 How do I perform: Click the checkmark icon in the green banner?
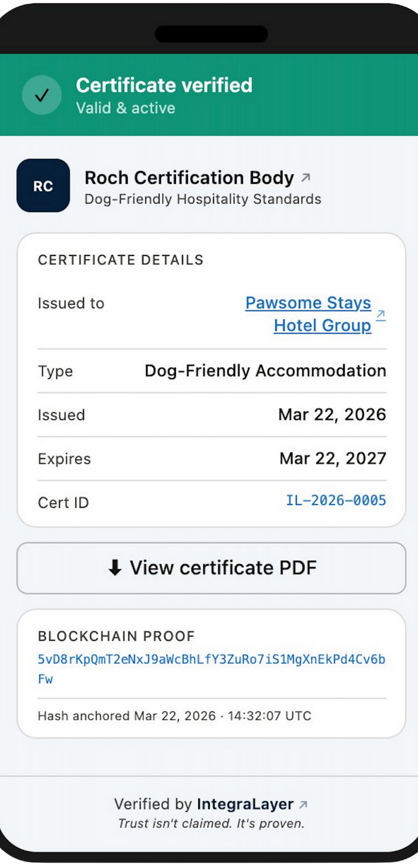(41, 95)
